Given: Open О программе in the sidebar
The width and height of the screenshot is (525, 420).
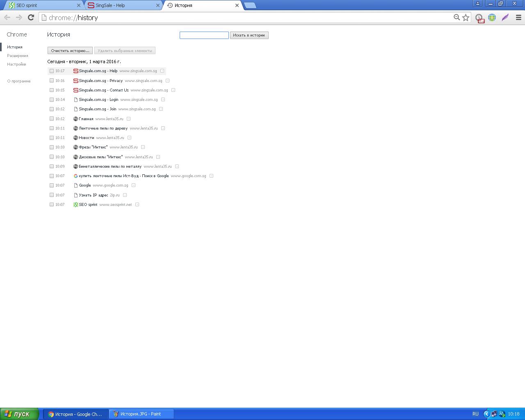Looking at the screenshot, I should pyautogui.click(x=19, y=81).
